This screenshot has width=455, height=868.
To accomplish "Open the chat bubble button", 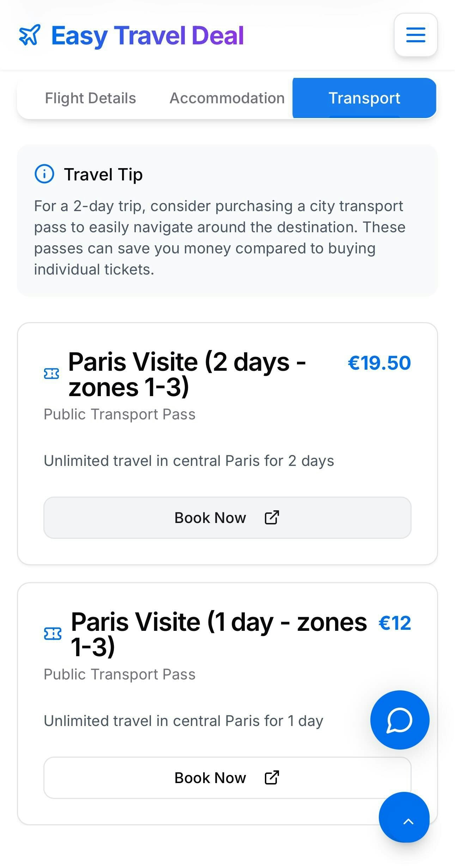I will point(400,720).
